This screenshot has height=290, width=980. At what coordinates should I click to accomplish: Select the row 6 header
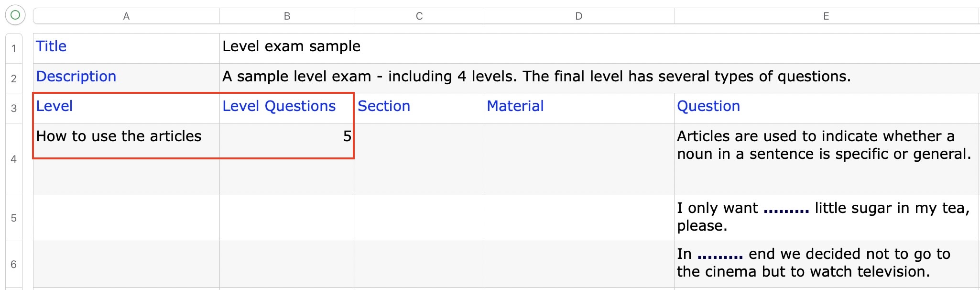pyautogui.click(x=14, y=264)
